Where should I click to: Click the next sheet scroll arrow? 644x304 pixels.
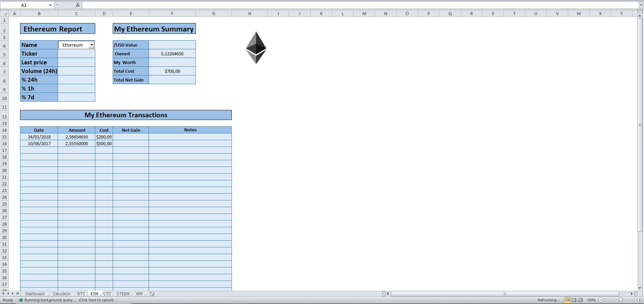(x=13, y=294)
